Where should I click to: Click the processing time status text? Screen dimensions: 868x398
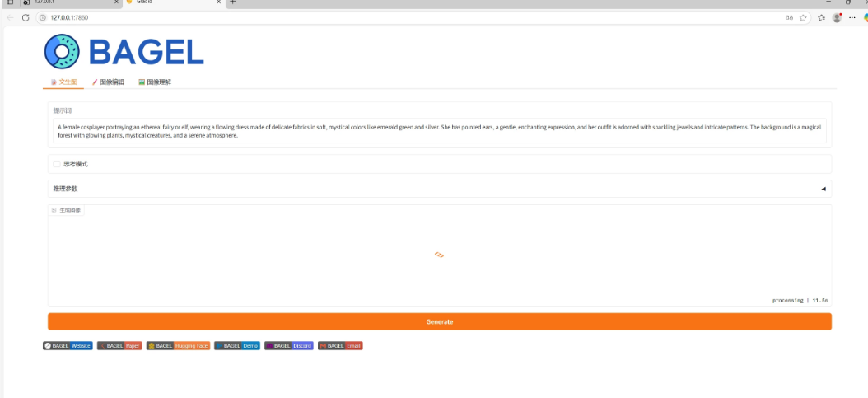[800, 301]
